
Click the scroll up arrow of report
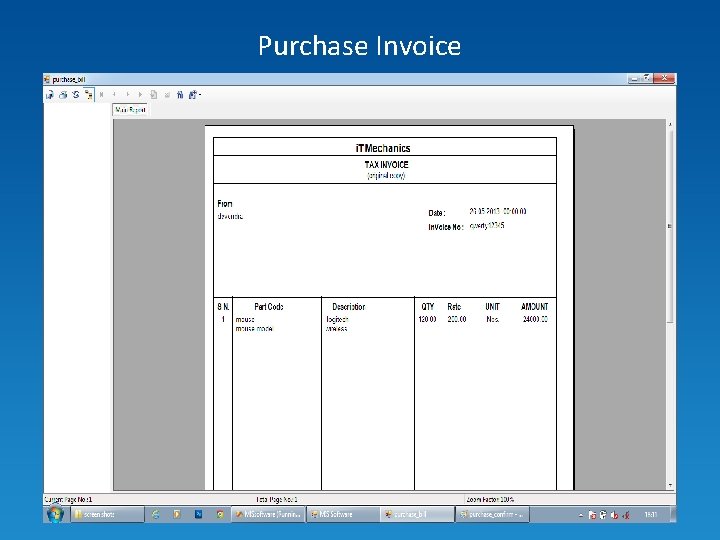670,124
